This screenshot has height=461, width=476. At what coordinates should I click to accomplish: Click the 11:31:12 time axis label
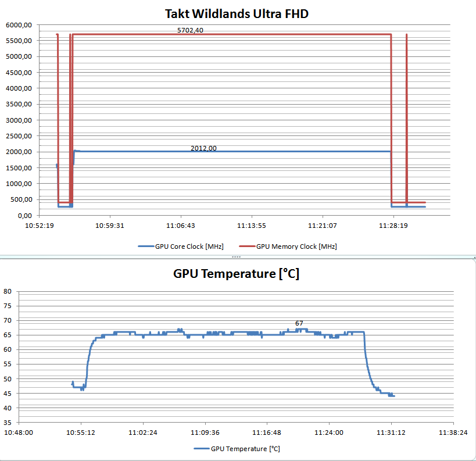[391, 433]
